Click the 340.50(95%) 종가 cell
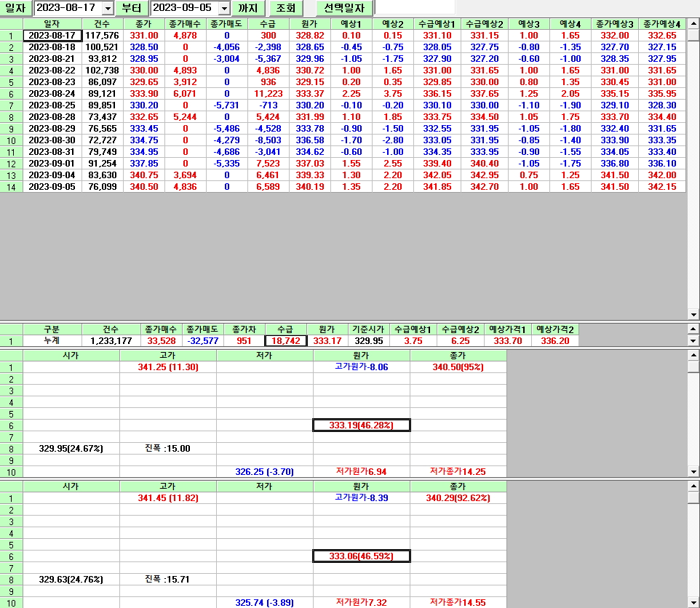Screen dimensions: 700x608 [x=458, y=367]
